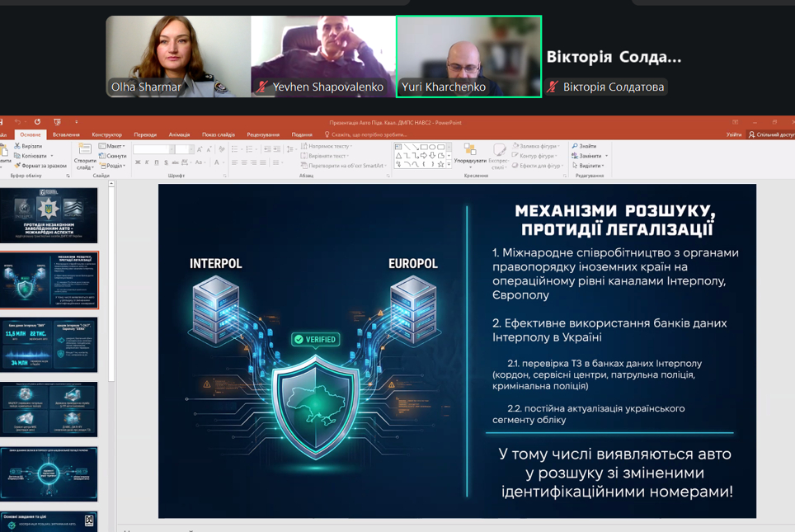This screenshot has width=795, height=532.
Task: Expand the shapes gallery More arrow
Action: [449, 164]
